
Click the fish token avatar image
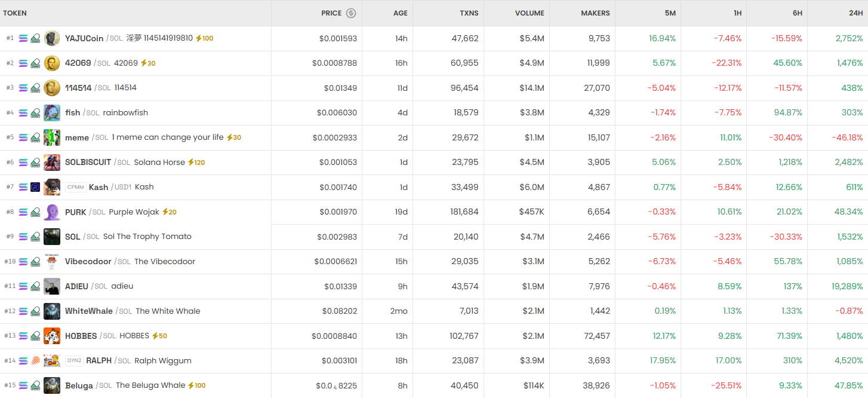coord(52,113)
